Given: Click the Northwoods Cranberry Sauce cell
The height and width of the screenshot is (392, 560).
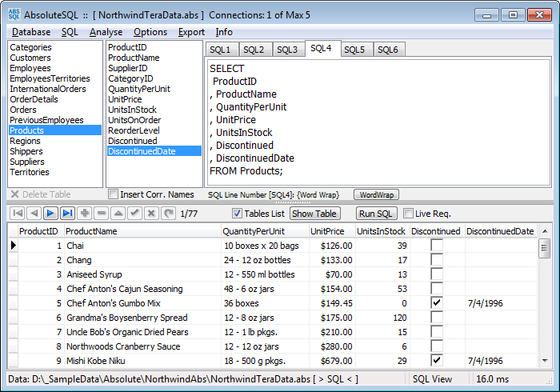Looking at the screenshot, I should (x=142, y=346).
